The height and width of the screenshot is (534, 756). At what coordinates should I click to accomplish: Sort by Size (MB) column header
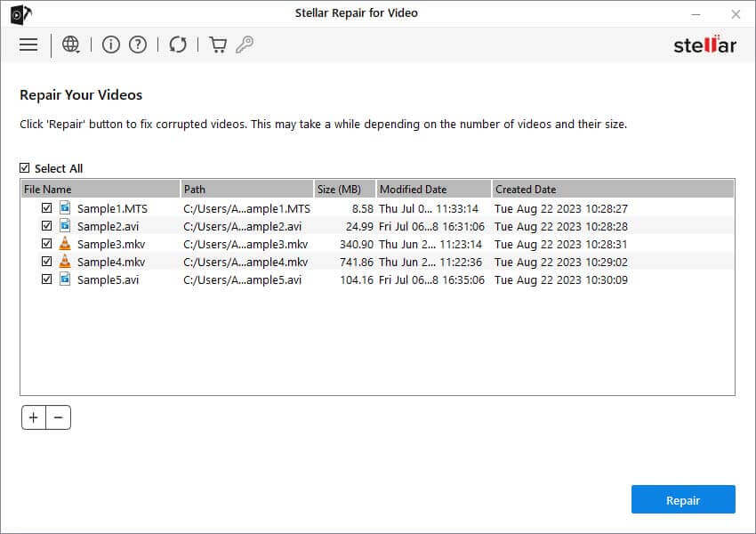[x=344, y=189]
